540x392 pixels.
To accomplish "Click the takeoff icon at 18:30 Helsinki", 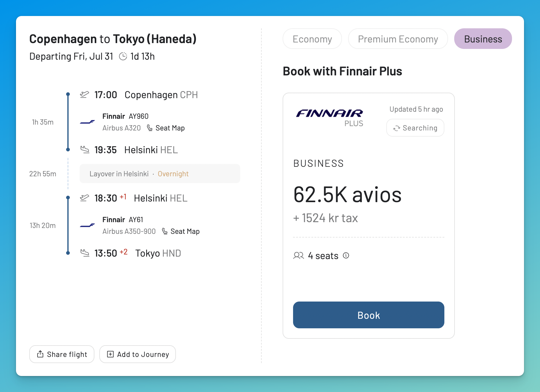I will pos(85,198).
